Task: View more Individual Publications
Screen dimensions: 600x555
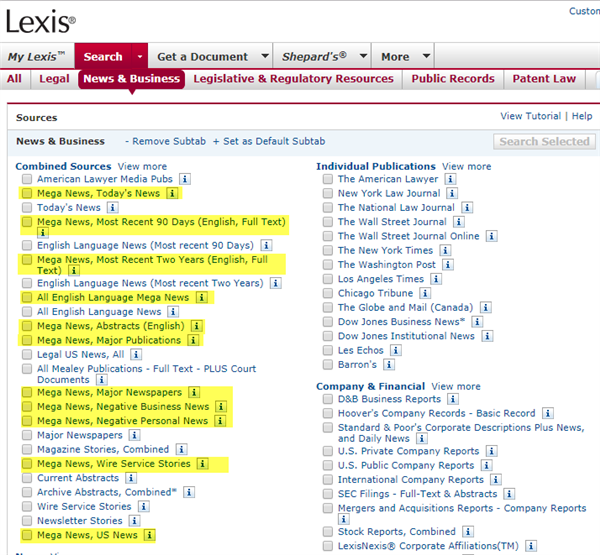Action: click(466, 166)
